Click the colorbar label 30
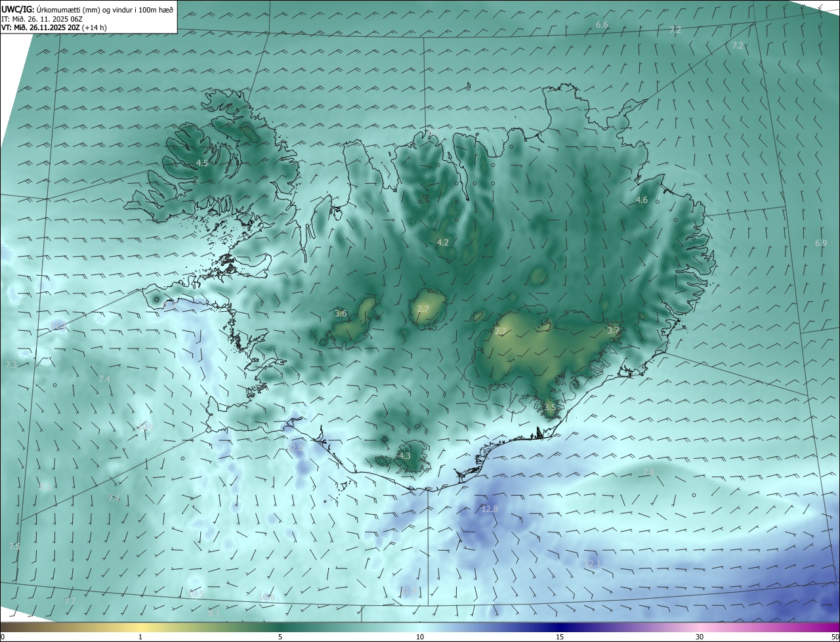 point(700,637)
